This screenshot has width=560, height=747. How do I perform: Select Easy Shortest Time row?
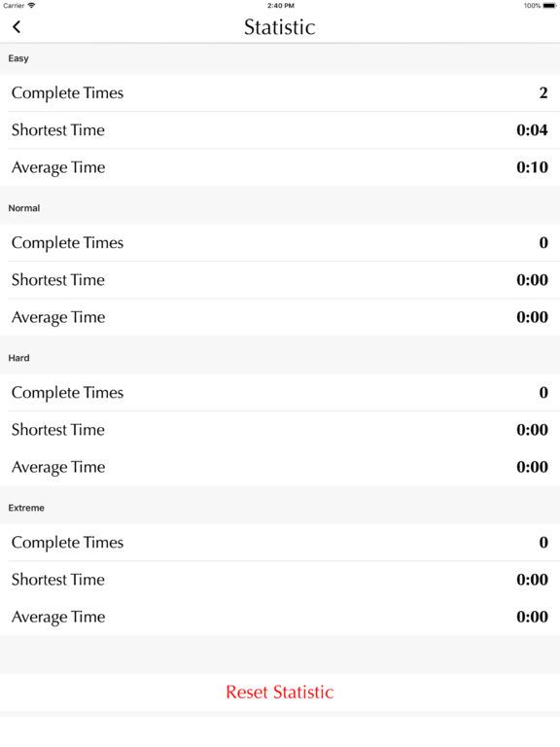click(x=280, y=130)
